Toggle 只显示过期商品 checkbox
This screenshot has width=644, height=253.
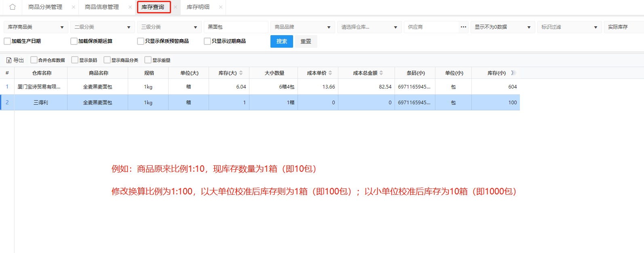click(207, 41)
